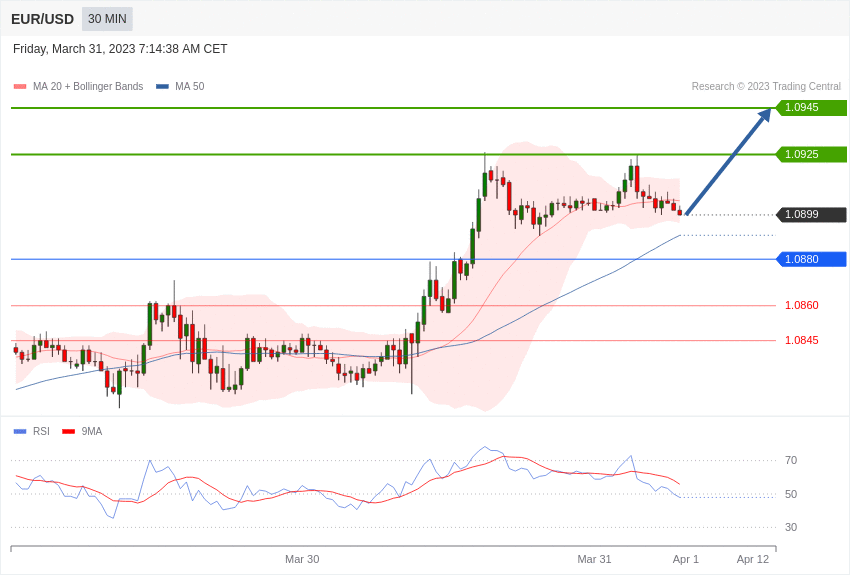850x576 pixels.
Task: Click the 30 MIN timeframe badge
Action: coord(107,19)
